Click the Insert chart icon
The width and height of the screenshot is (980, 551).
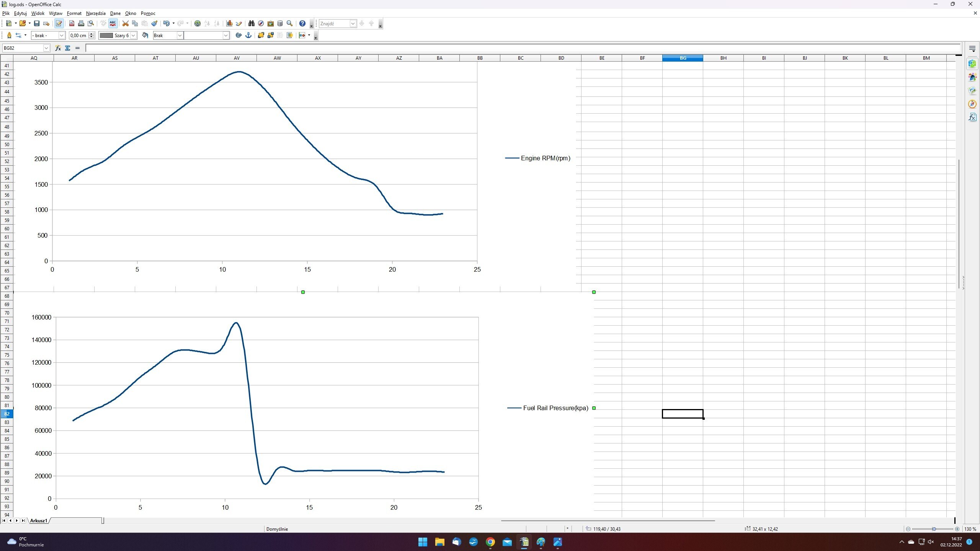pos(229,24)
